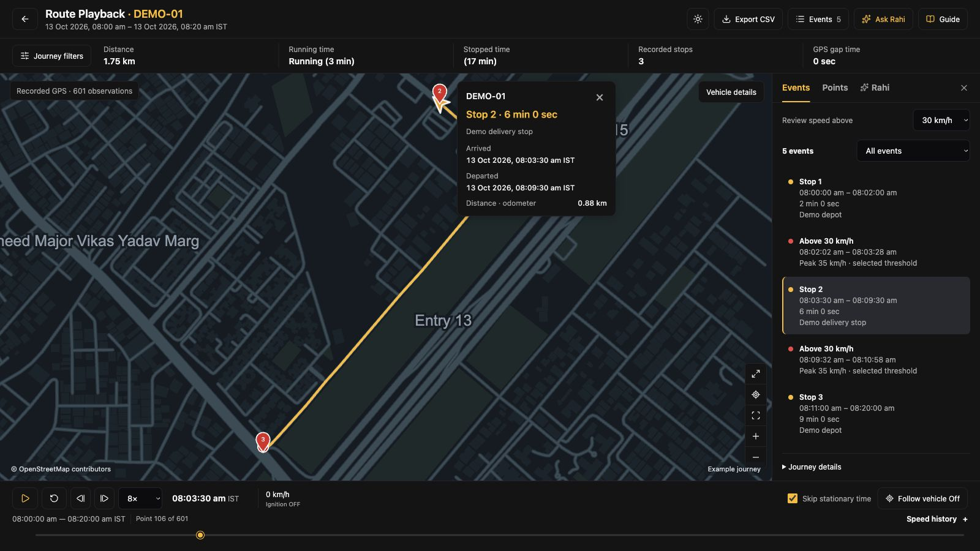Open Journey filters
Viewport: 980px width, 551px height.
tap(52, 56)
